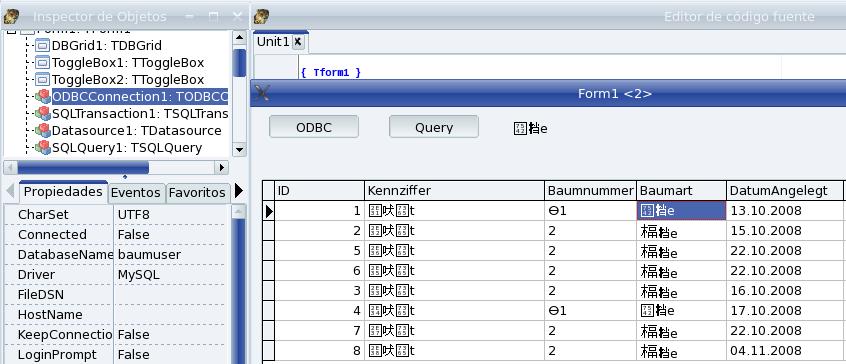Image resolution: width=846 pixels, height=364 pixels.
Task: Select DBGrid1: TDBGrid in component tree
Action: (106, 46)
